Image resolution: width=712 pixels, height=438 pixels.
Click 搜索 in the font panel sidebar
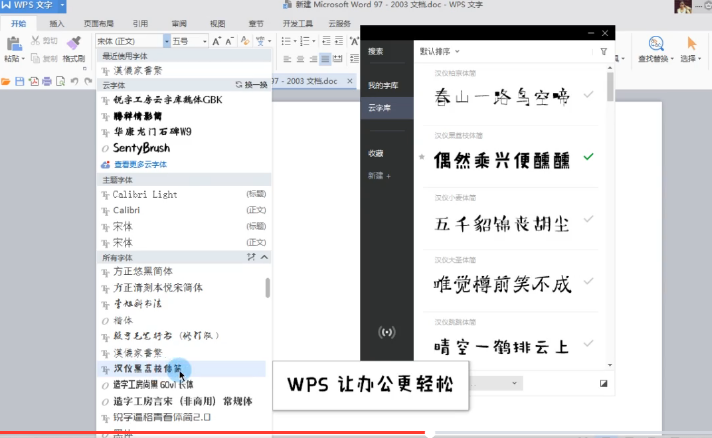click(376, 51)
